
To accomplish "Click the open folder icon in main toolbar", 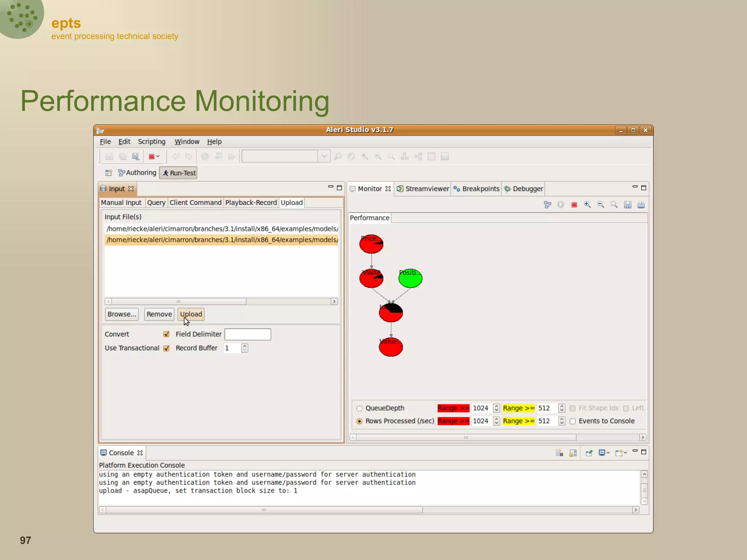I will click(x=232, y=157).
